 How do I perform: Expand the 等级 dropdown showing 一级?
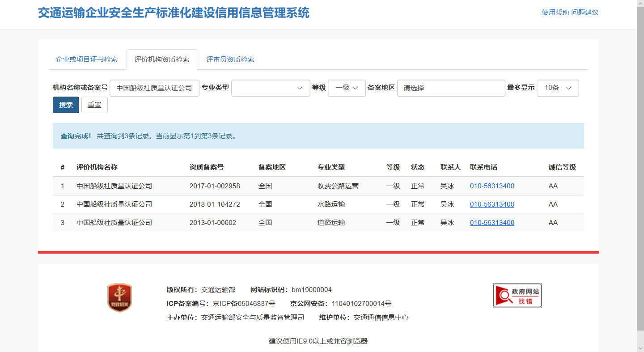347,88
